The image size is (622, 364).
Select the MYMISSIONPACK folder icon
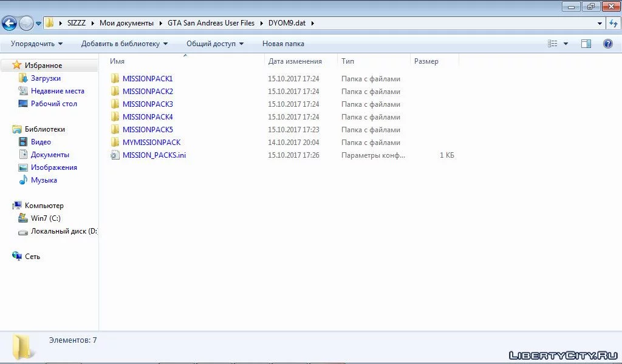point(115,142)
